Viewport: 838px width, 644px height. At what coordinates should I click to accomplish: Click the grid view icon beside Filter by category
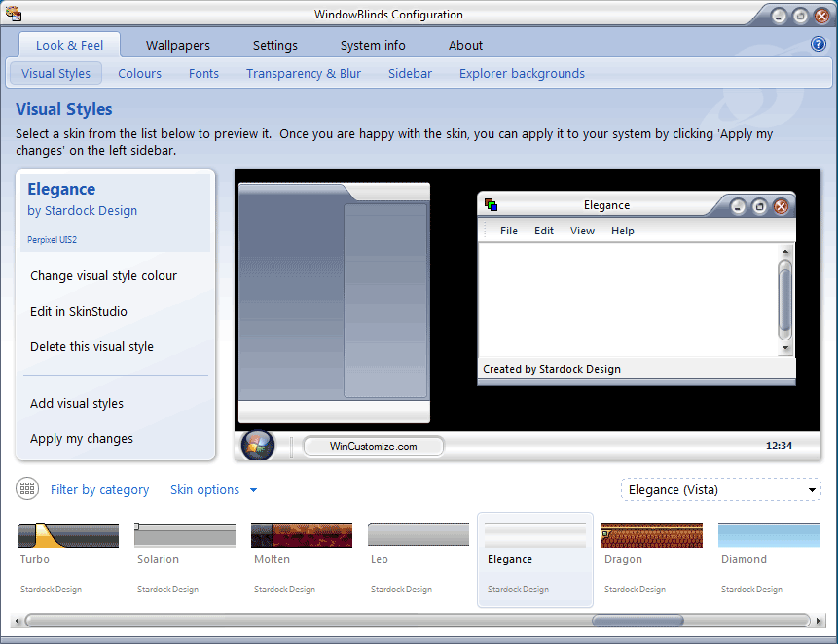[27, 489]
